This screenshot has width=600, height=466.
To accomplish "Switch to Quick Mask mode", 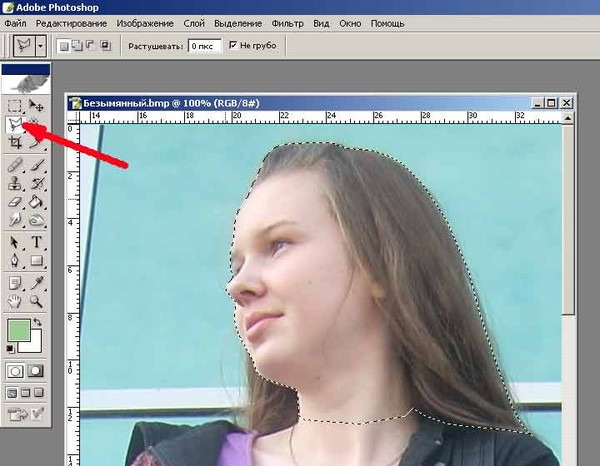I will (36, 371).
